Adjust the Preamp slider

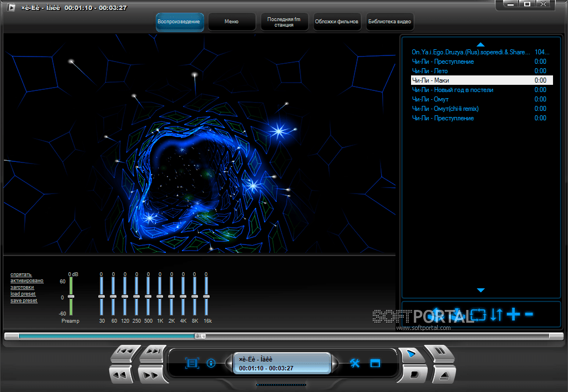[71, 297]
